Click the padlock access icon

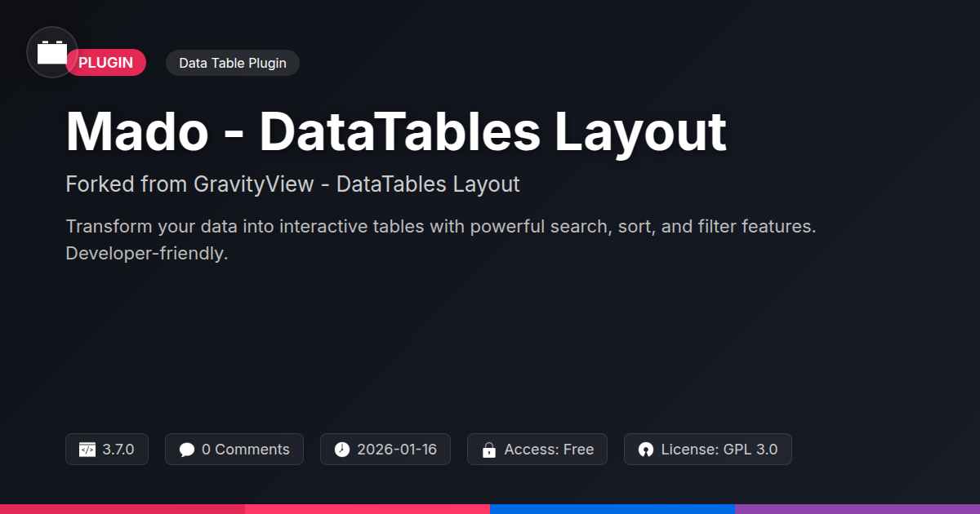click(489, 450)
